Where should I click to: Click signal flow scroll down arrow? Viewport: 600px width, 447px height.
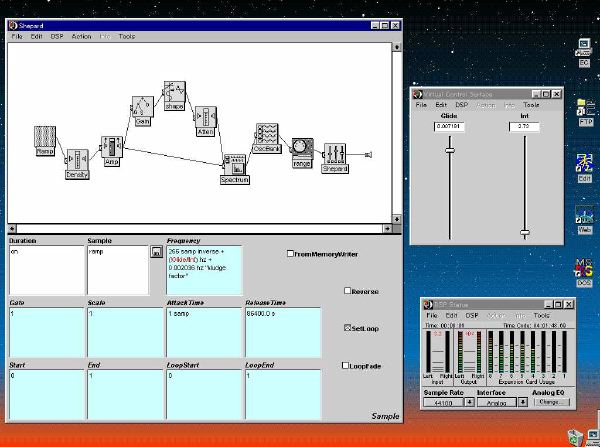pos(397,219)
